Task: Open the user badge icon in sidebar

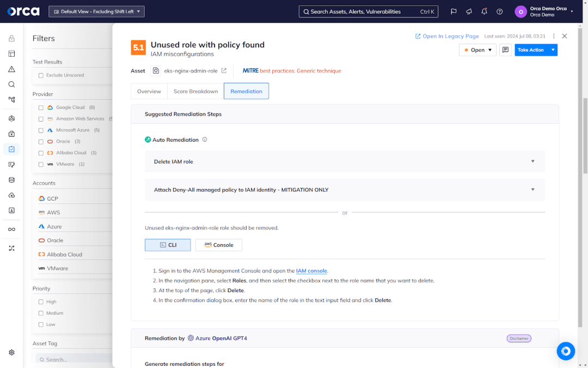Action: (x=11, y=210)
